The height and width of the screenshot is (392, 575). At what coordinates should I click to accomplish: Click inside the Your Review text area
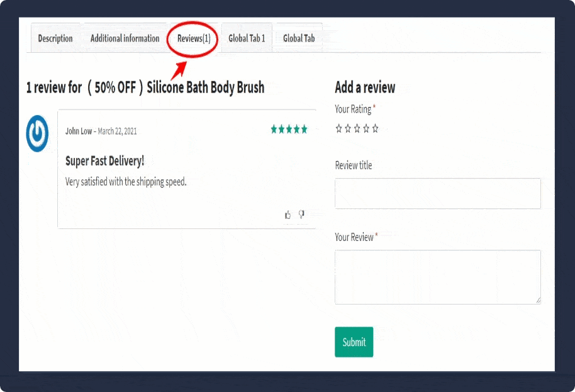coord(437,277)
